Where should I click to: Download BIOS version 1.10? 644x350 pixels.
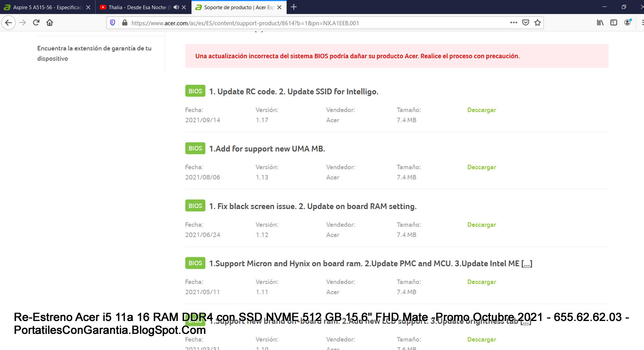click(481, 340)
